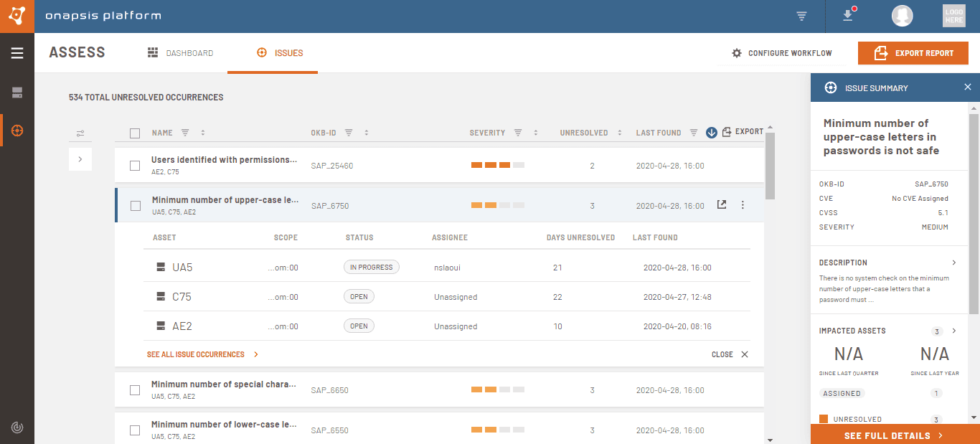Viewport: 980px width, 444px height.
Task: Open the hamburger navigation menu
Action: (17, 53)
